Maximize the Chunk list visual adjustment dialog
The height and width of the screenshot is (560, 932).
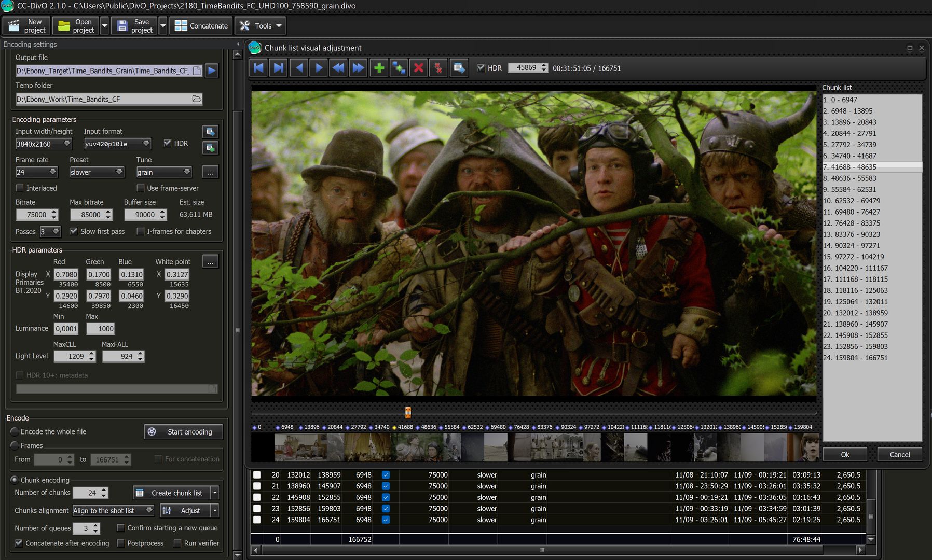coord(910,48)
